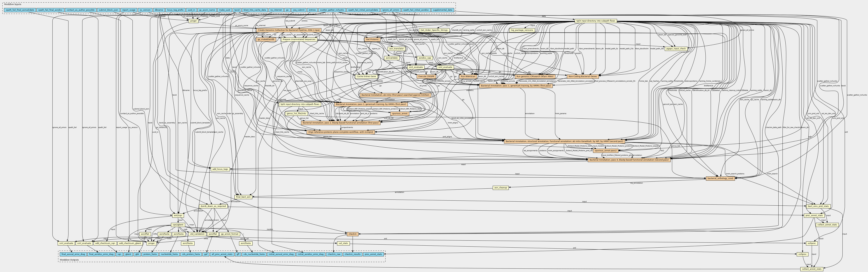This screenshot has height=272, width=868.
Task: Select the 'supplemental_data' workflow input
Action: tap(442, 10)
